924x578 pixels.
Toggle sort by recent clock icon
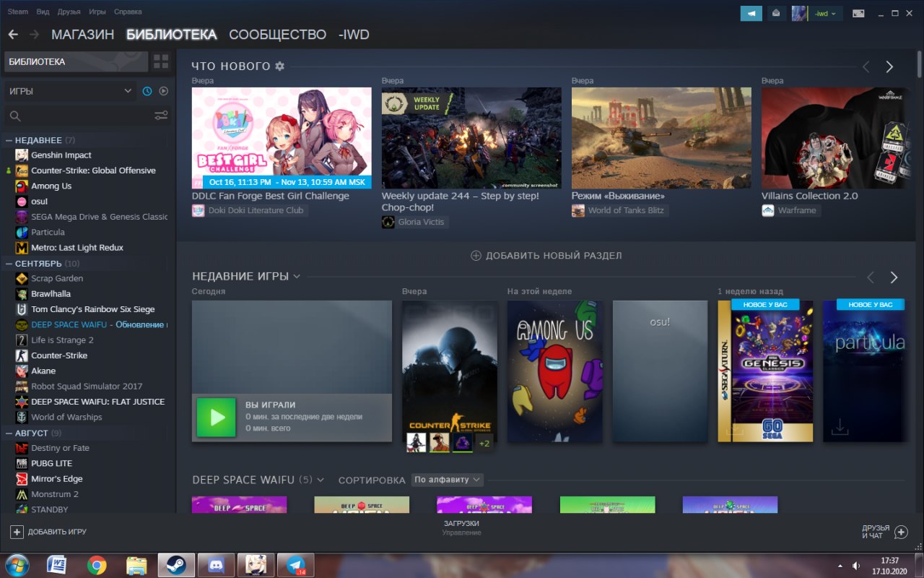click(147, 91)
